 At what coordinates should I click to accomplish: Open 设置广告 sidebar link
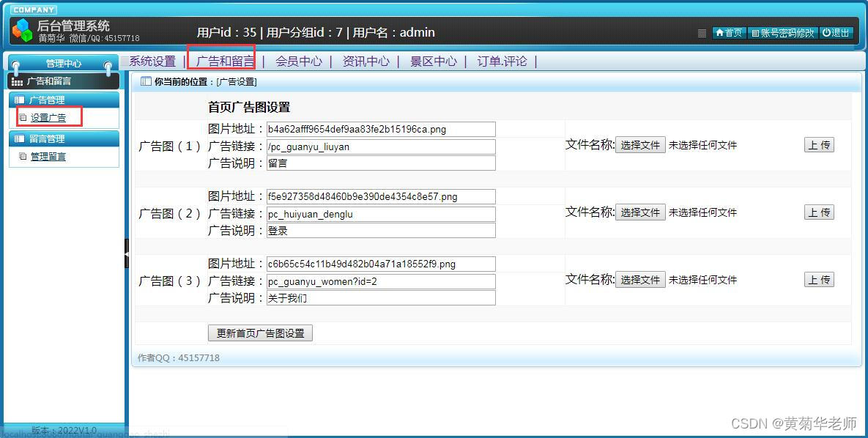pyautogui.click(x=48, y=117)
